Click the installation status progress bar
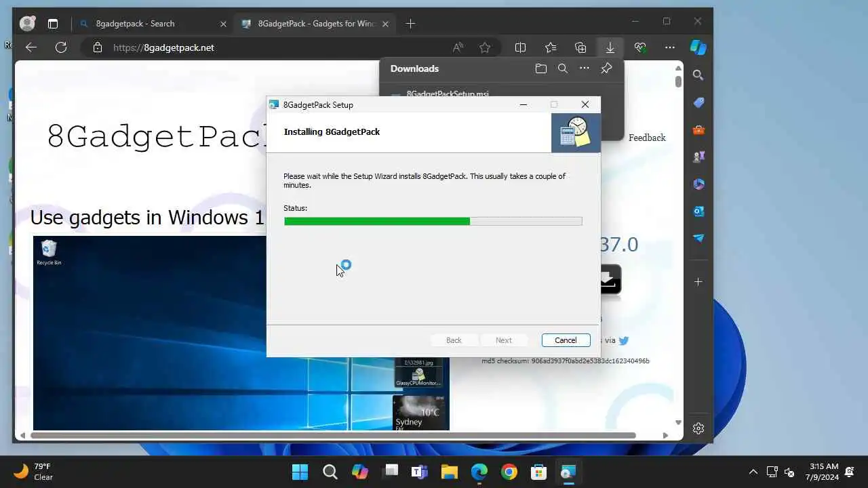This screenshot has height=488, width=868. [x=433, y=221]
